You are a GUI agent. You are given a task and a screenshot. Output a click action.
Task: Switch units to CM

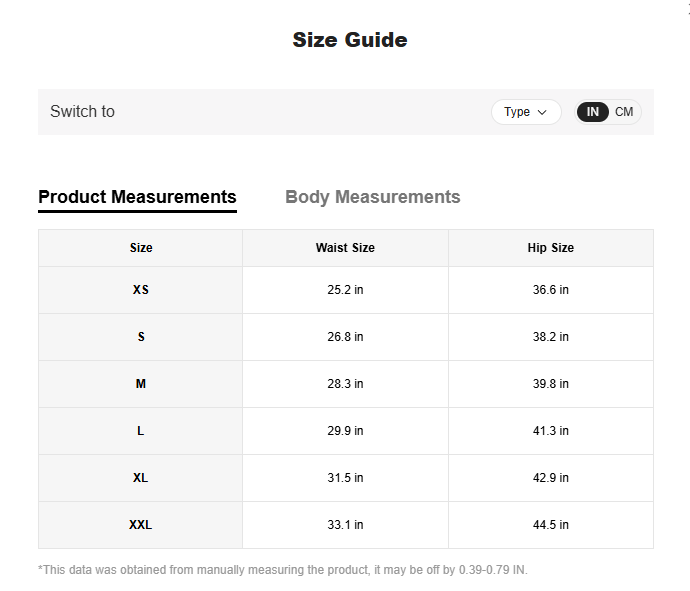point(624,112)
